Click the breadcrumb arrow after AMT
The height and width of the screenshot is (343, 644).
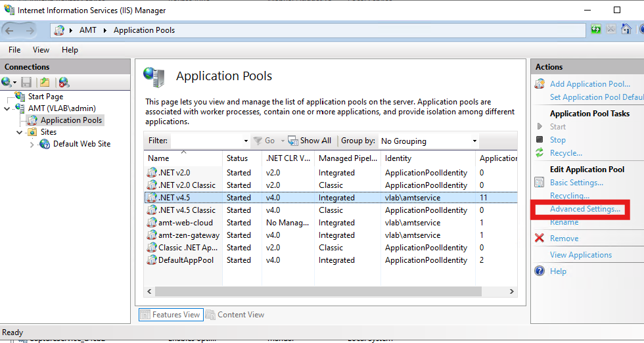(104, 30)
